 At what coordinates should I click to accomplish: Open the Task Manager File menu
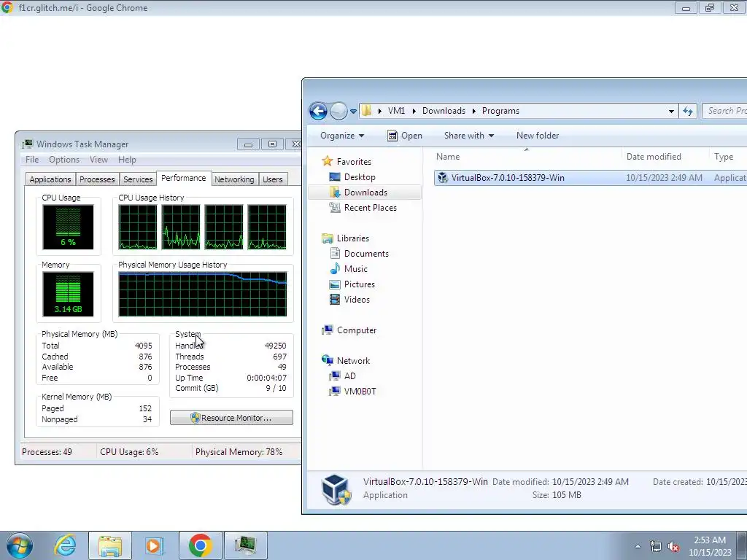click(x=32, y=160)
